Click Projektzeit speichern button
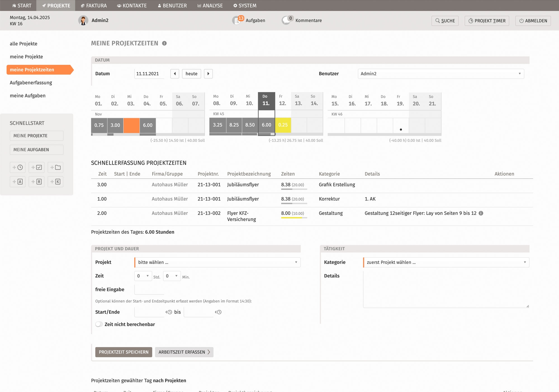 pyautogui.click(x=124, y=352)
